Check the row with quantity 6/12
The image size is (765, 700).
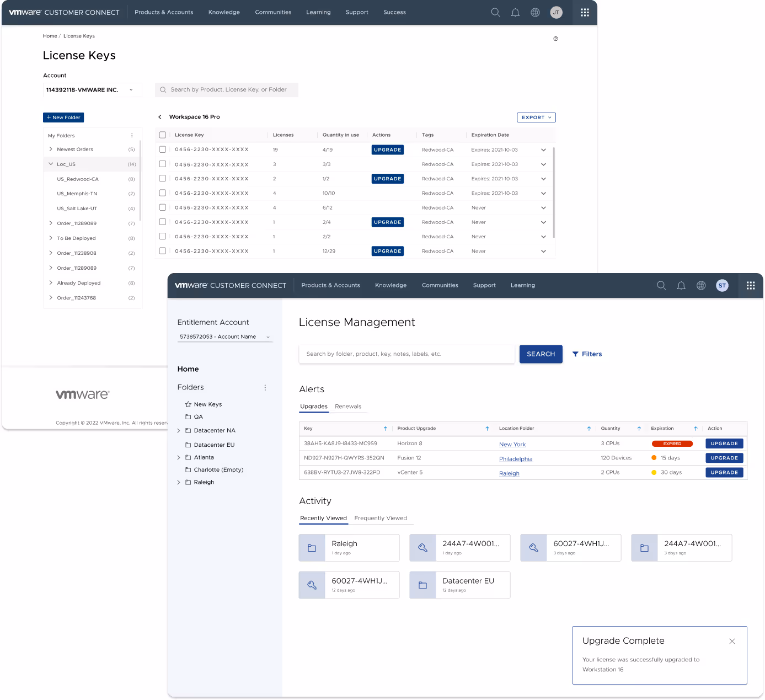point(163,207)
